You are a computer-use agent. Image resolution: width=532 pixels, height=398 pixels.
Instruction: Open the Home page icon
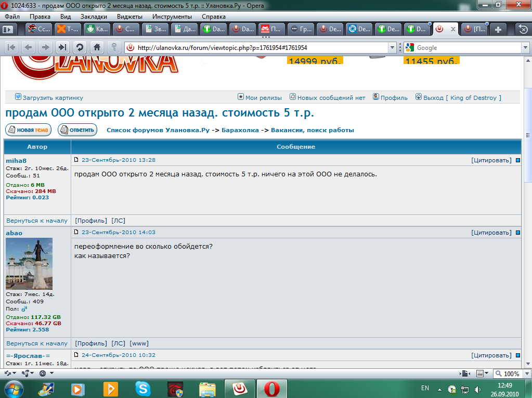click(97, 47)
